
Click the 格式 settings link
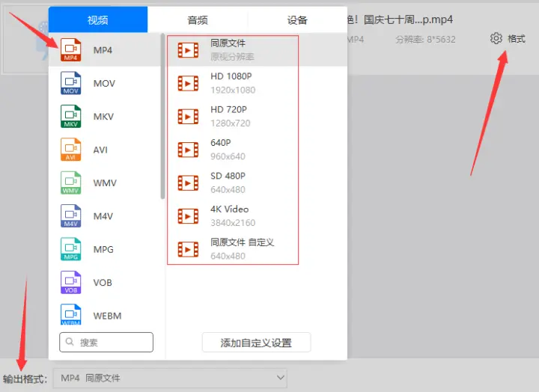pos(517,38)
